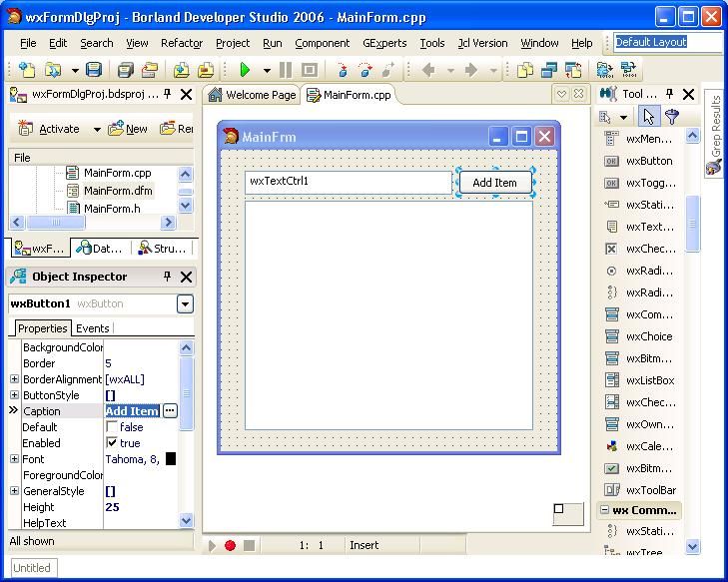Click the red record macro button
The width and height of the screenshot is (728, 582).
point(230,545)
